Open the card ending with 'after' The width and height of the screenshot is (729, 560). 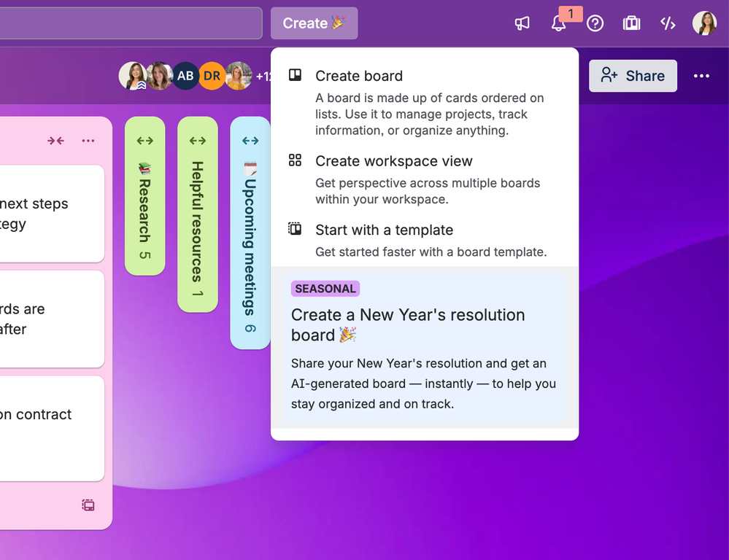pyautogui.click(x=52, y=319)
